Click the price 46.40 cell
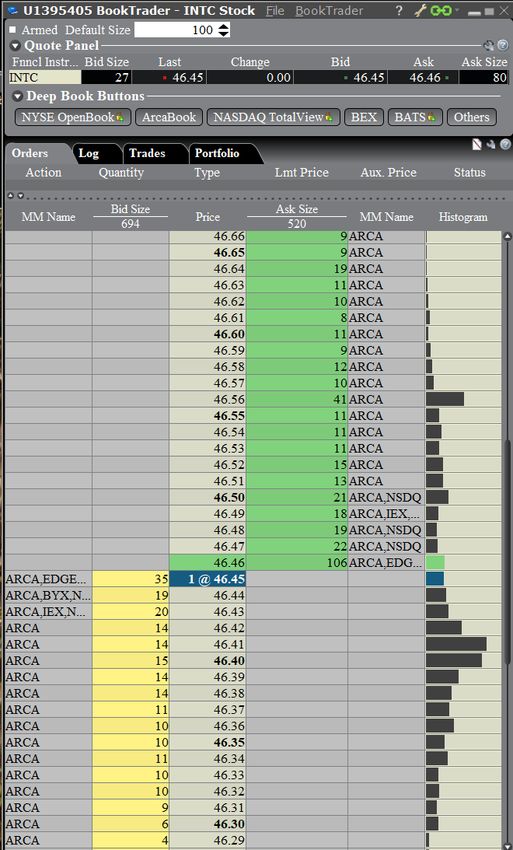The width and height of the screenshot is (513, 850). point(208,661)
